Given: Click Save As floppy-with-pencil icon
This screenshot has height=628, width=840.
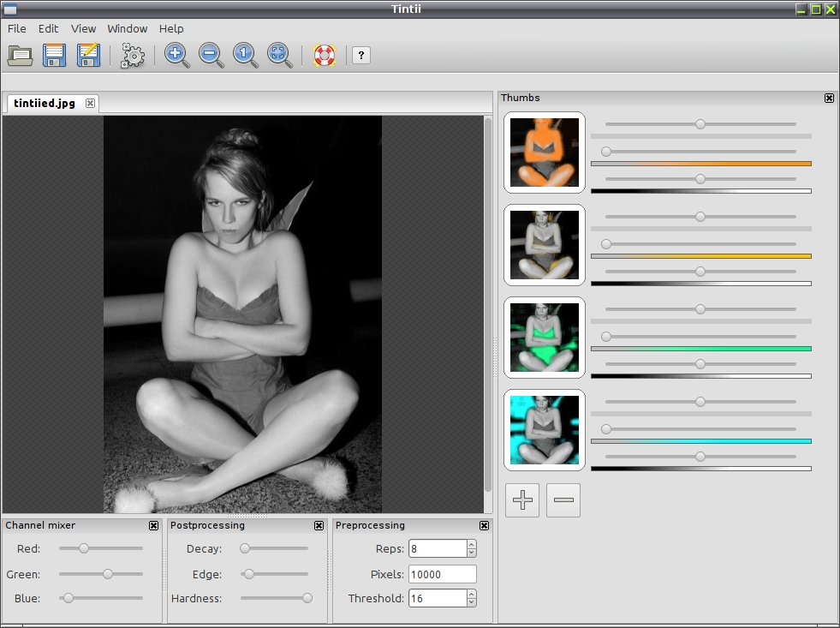Looking at the screenshot, I should (88, 55).
